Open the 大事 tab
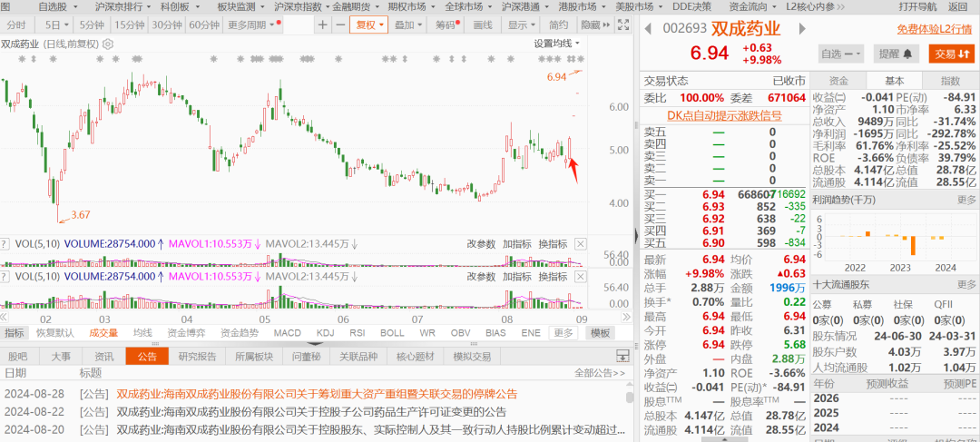Screen dimensions: 980x442 (61, 357)
